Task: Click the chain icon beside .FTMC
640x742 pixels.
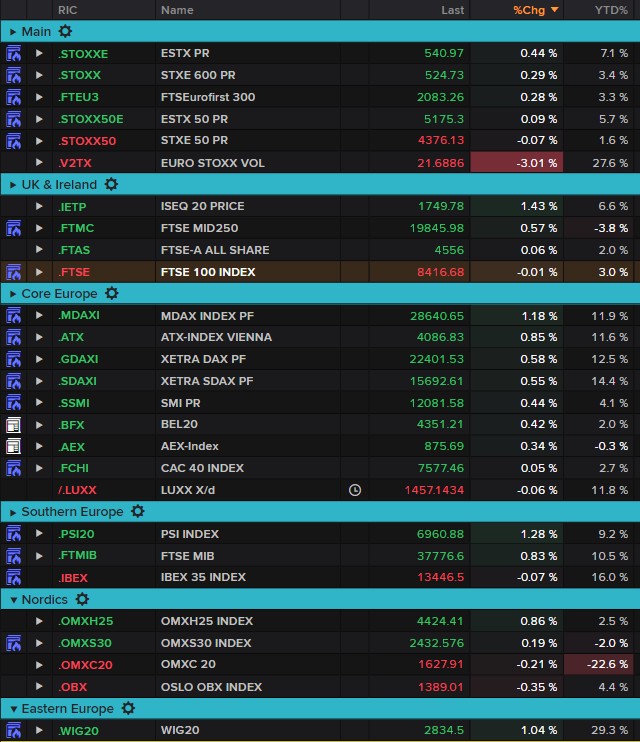Action: 14,228
